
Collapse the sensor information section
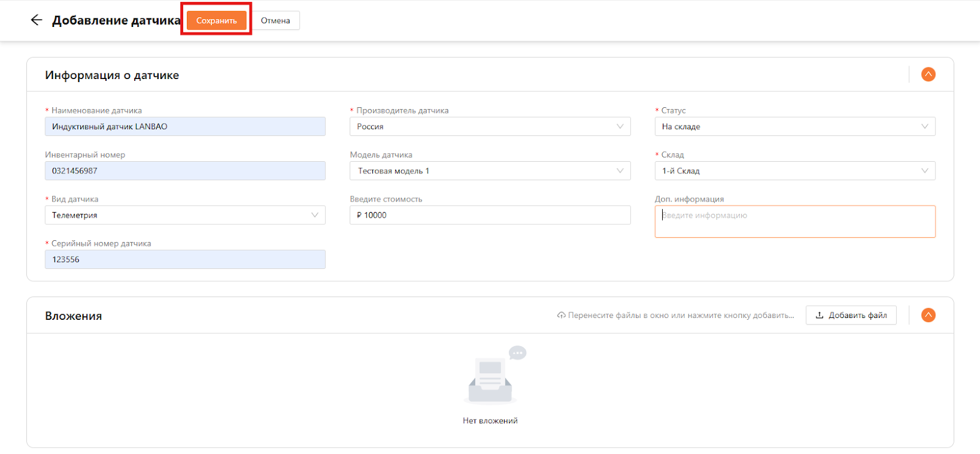[928, 75]
